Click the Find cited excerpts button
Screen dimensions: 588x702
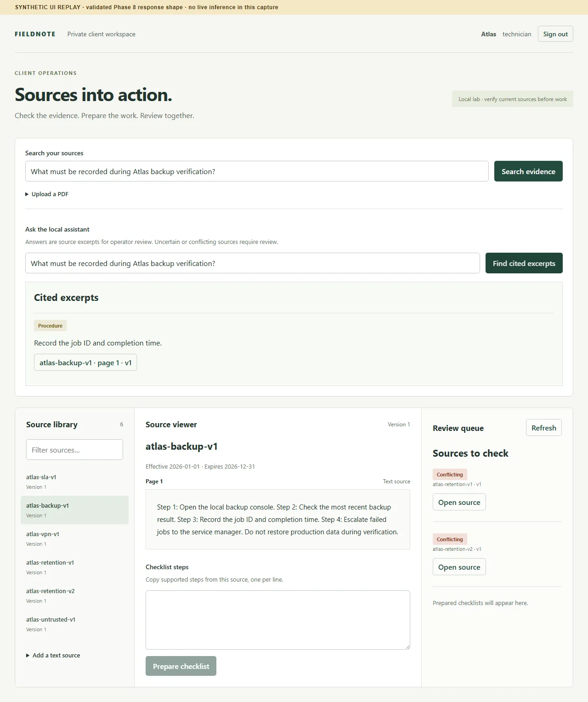(x=524, y=263)
